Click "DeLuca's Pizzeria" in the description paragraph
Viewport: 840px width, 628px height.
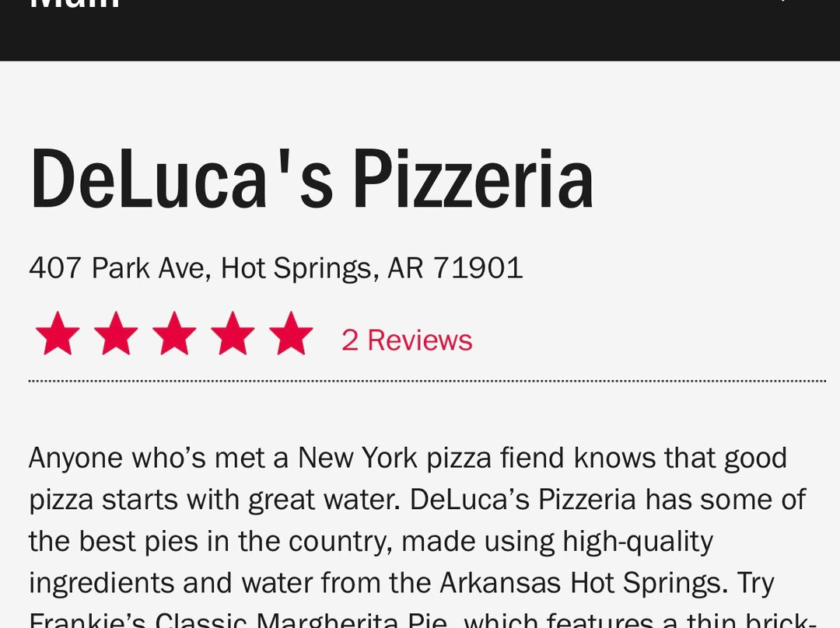tap(523, 499)
